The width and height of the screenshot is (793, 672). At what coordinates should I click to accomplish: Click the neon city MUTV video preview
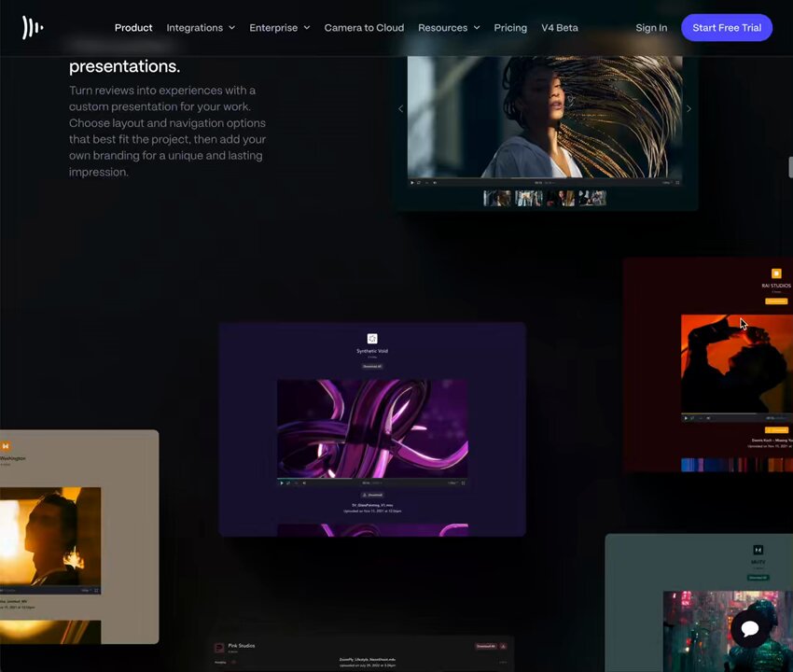tap(729, 631)
